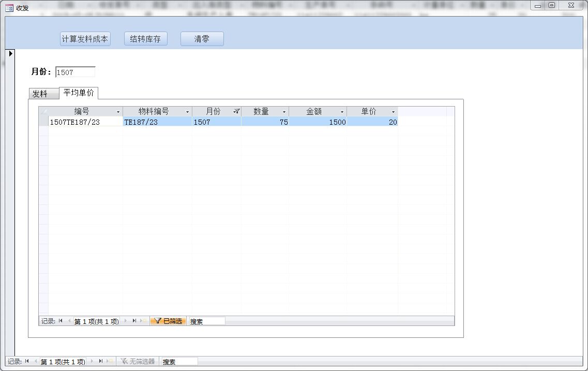Click the 无筛选器 filter indicator

click(138, 361)
